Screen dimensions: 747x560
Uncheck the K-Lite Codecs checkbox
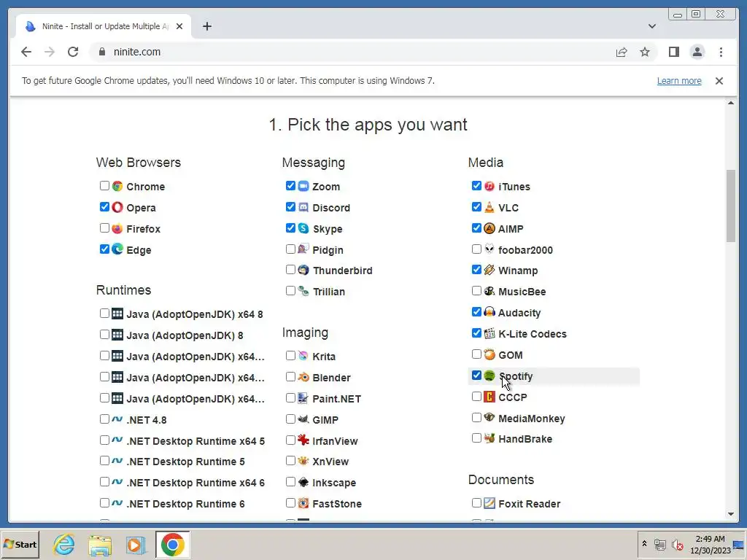tap(476, 332)
